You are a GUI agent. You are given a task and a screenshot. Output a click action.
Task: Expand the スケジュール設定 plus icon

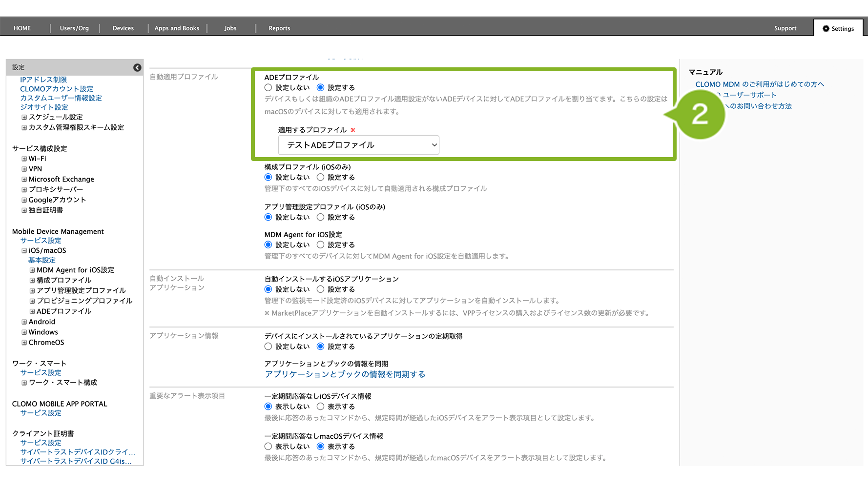[24, 117]
